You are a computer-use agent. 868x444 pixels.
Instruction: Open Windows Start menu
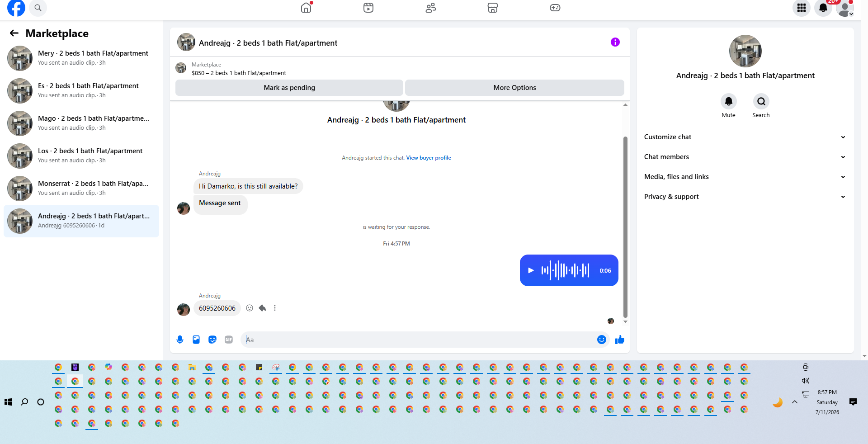click(x=8, y=402)
